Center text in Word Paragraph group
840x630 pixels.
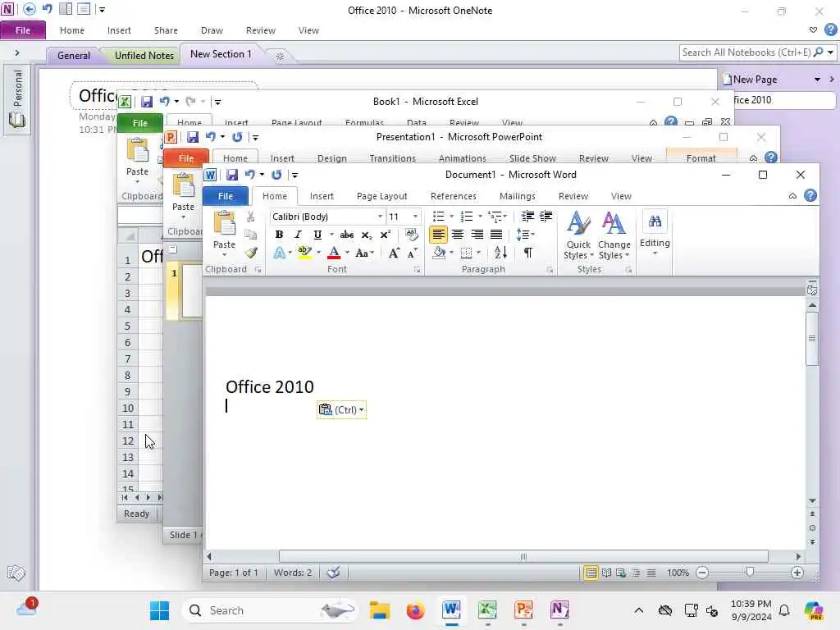458,235
